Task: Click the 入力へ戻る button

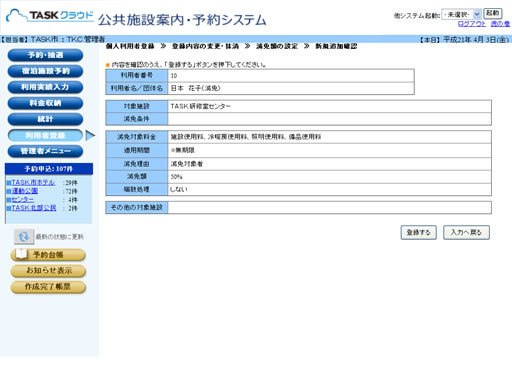Action: tap(466, 232)
